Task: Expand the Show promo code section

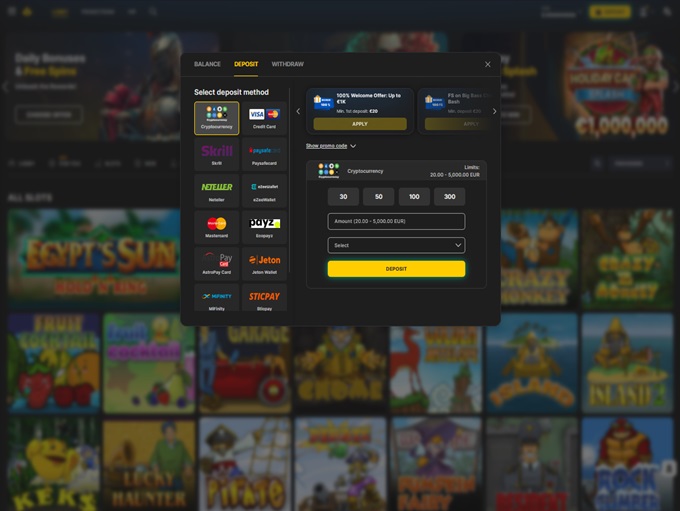Action: pos(331,146)
